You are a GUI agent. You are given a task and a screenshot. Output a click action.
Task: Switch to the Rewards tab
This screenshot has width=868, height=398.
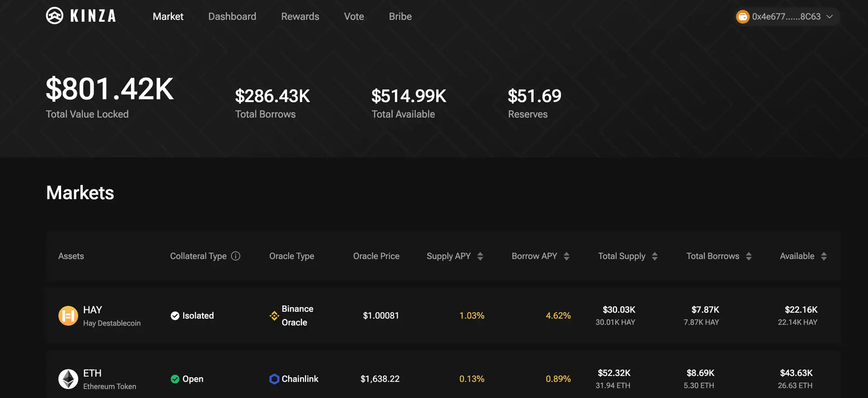point(300,17)
